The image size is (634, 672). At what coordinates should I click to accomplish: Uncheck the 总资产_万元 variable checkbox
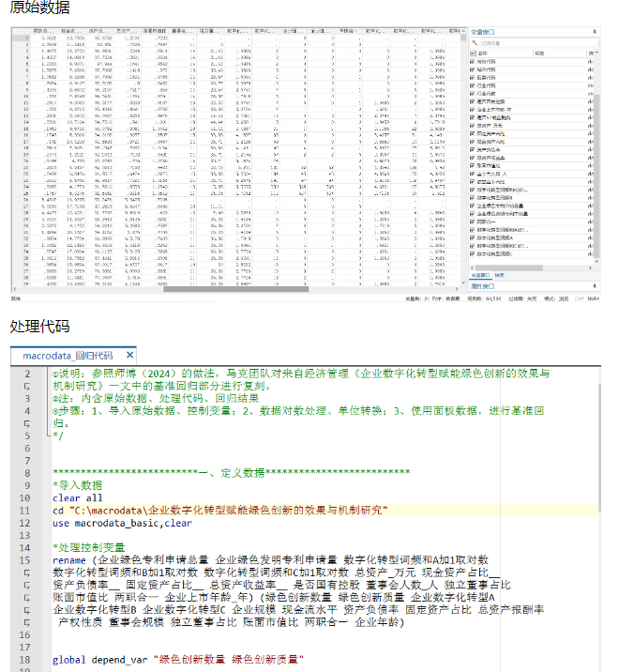coord(473,126)
